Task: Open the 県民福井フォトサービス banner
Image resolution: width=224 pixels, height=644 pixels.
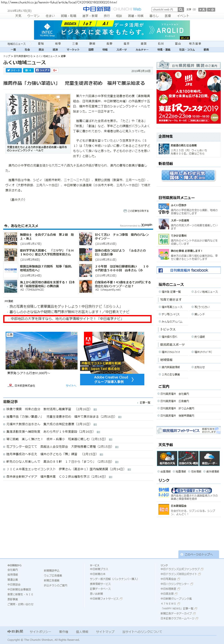Action: point(188,430)
